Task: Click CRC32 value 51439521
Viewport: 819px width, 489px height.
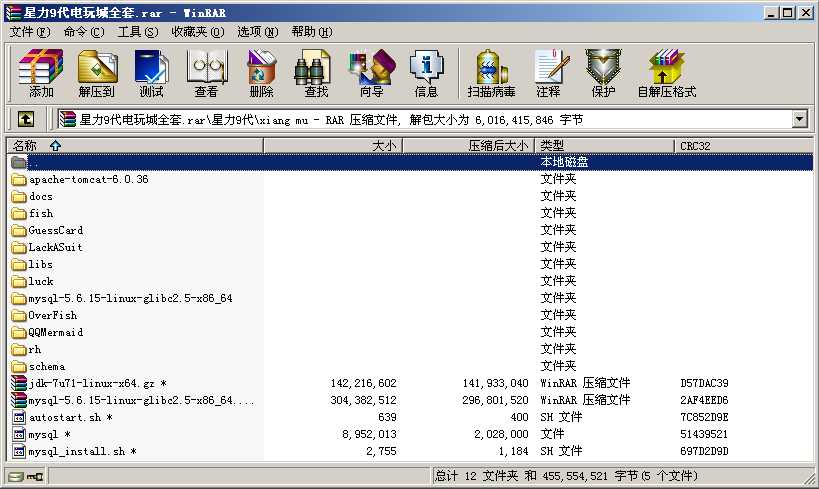Action: pyautogui.click(x=704, y=434)
